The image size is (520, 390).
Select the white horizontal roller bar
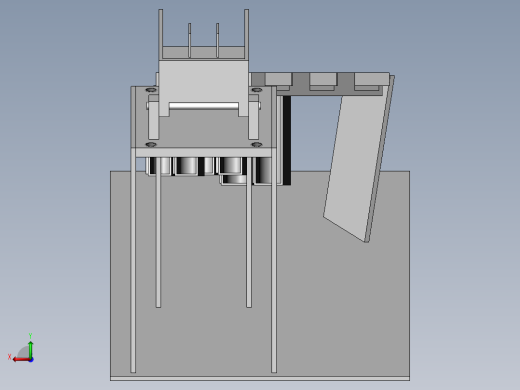tap(204, 106)
